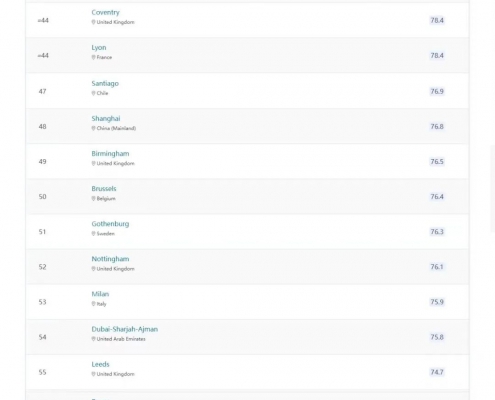The width and height of the screenshot is (495, 400).
Task: Open the Milan city link
Action: 100,294
